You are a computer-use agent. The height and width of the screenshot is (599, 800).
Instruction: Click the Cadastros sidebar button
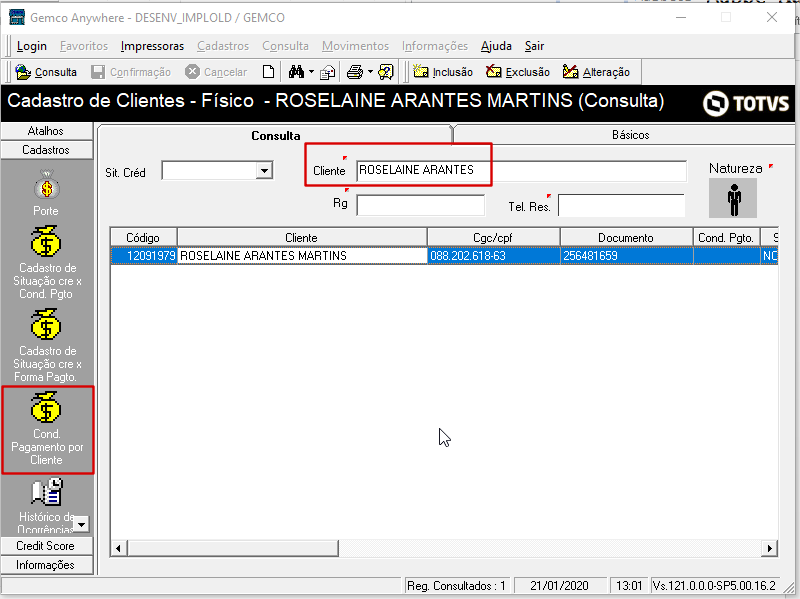point(46,150)
